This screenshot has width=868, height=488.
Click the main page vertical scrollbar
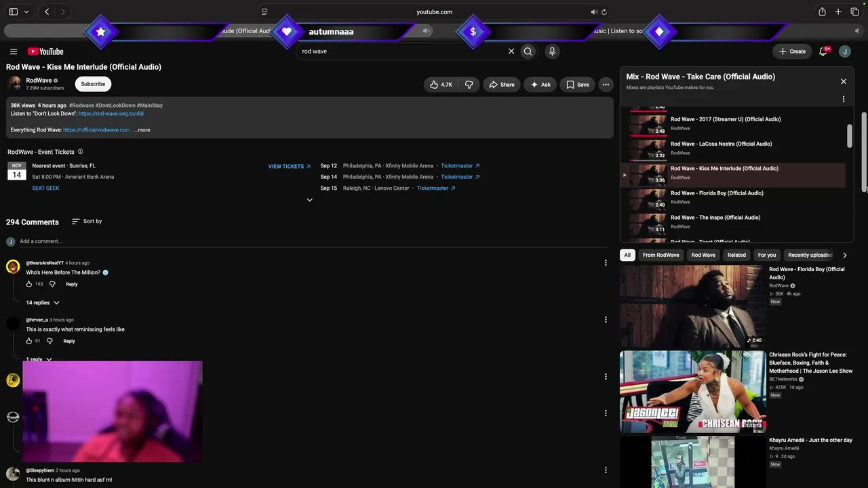864,152
